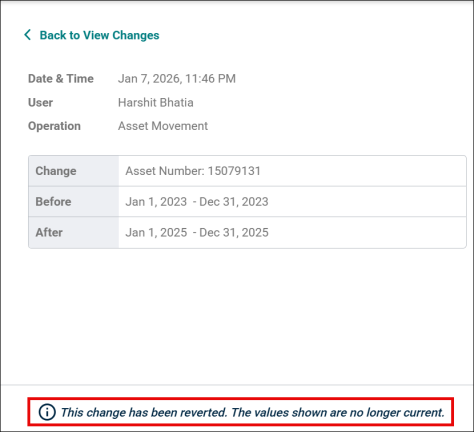Click the Change row header cell
The height and width of the screenshot is (432, 474).
click(x=74, y=171)
